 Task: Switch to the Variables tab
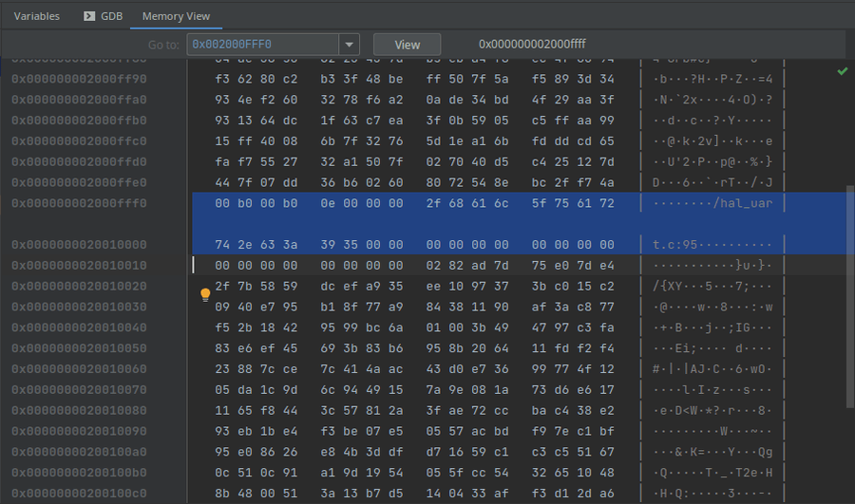[x=36, y=16]
